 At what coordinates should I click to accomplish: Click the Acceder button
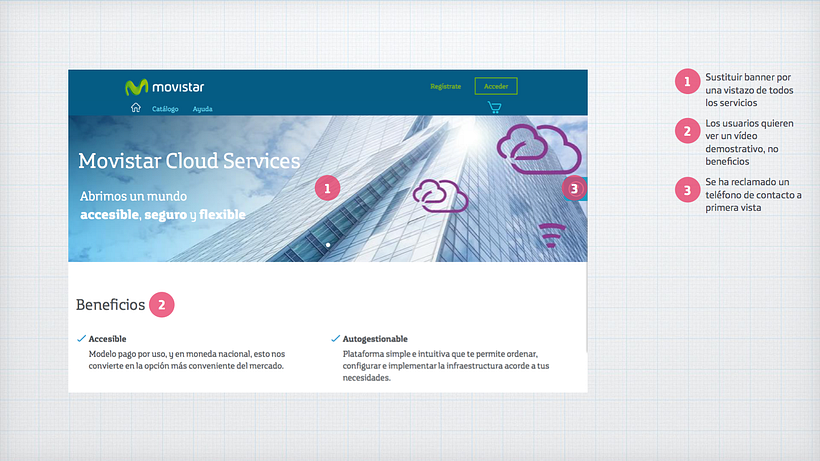496,86
